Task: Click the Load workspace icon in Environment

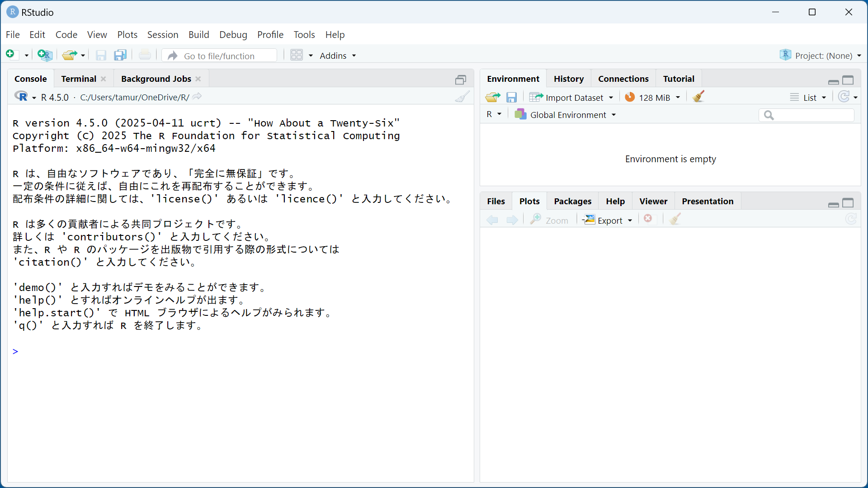Action: (x=492, y=97)
